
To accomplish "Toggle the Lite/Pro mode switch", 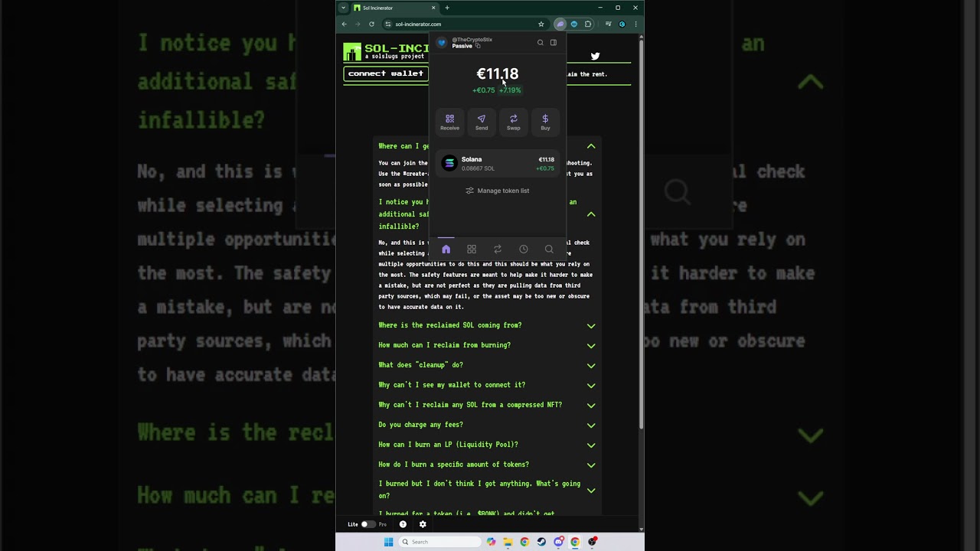I will click(367, 524).
